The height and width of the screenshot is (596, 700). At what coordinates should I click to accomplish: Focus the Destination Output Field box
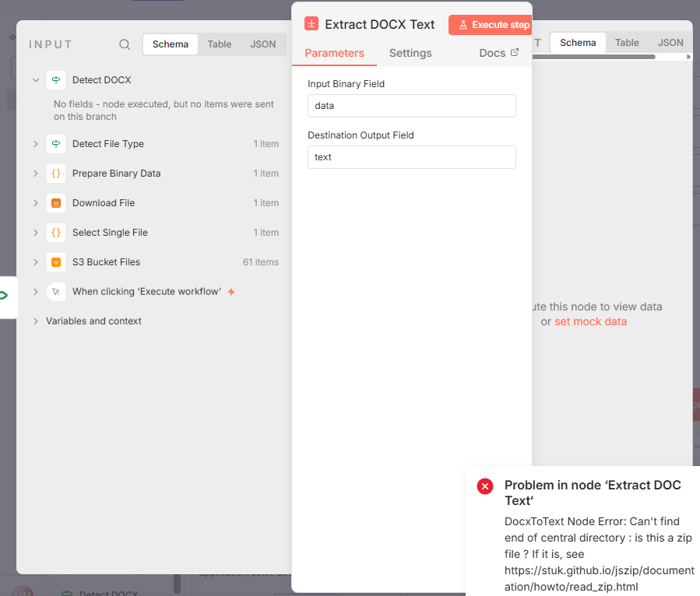412,157
